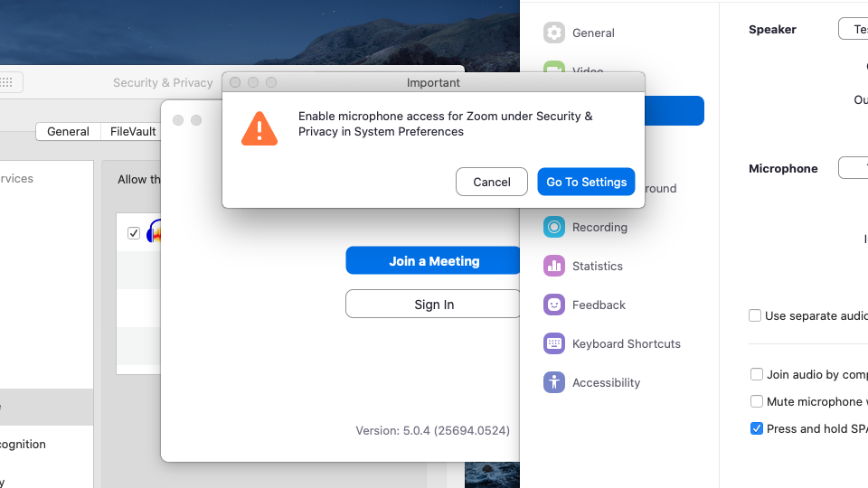Click the Zoom version number text
This screenshot has height=488, width=868.
[432, 430]
